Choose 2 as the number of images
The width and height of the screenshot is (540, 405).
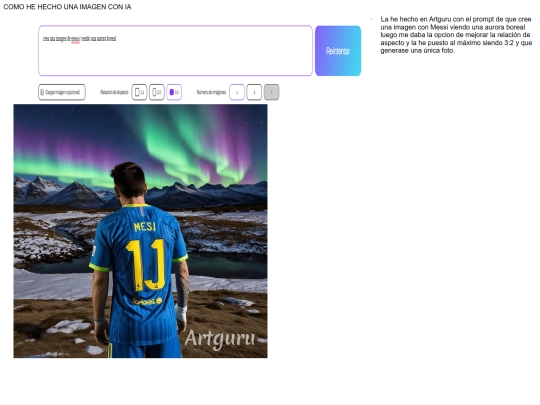[x=254, y=92]
